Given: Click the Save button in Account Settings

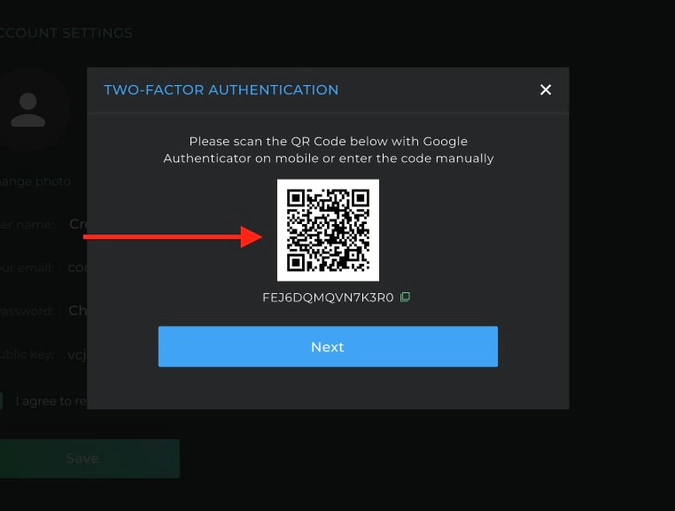Looking at the screenshot, I should point(88,458).
